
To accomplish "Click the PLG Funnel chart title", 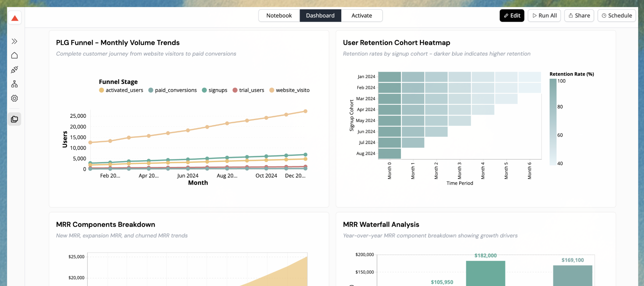I will click(118, 43).
